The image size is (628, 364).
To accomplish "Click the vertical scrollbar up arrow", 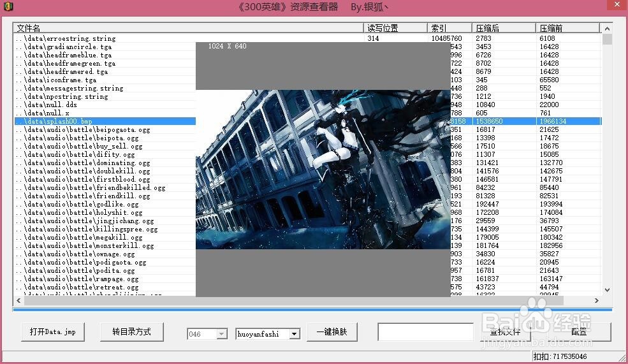I will (x=607, y=29).
